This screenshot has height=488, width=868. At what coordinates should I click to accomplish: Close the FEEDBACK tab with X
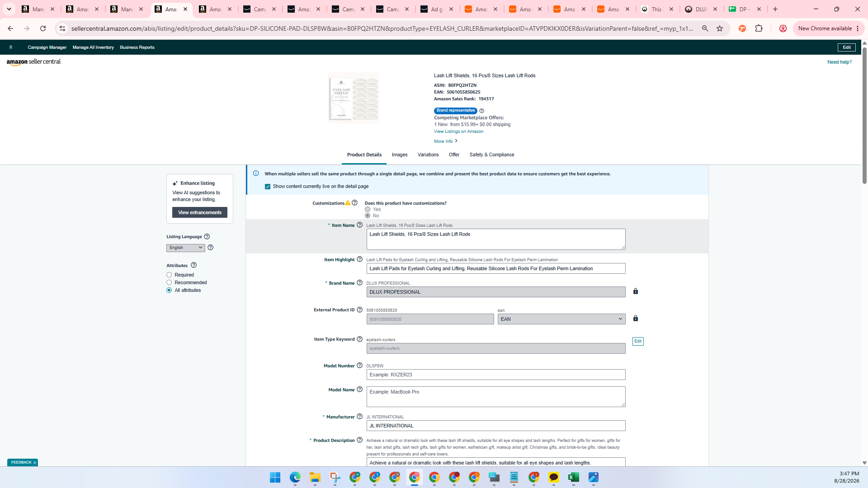[35, 463]
